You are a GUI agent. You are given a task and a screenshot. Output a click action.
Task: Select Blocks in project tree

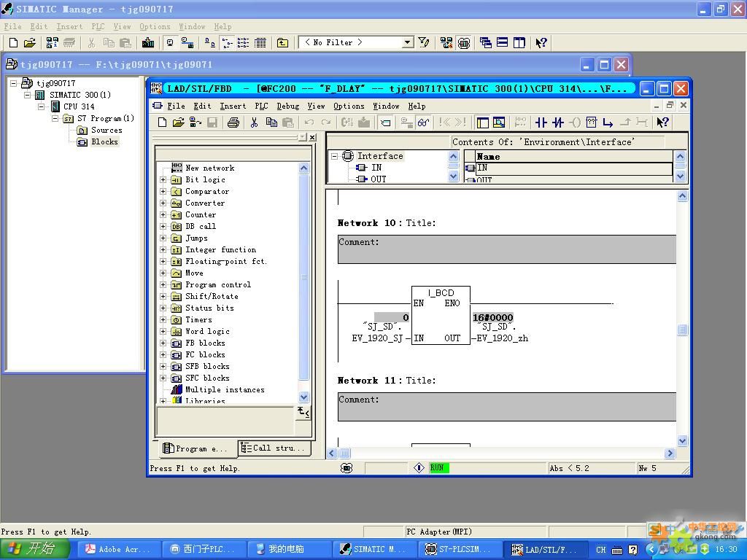point(98,141)
